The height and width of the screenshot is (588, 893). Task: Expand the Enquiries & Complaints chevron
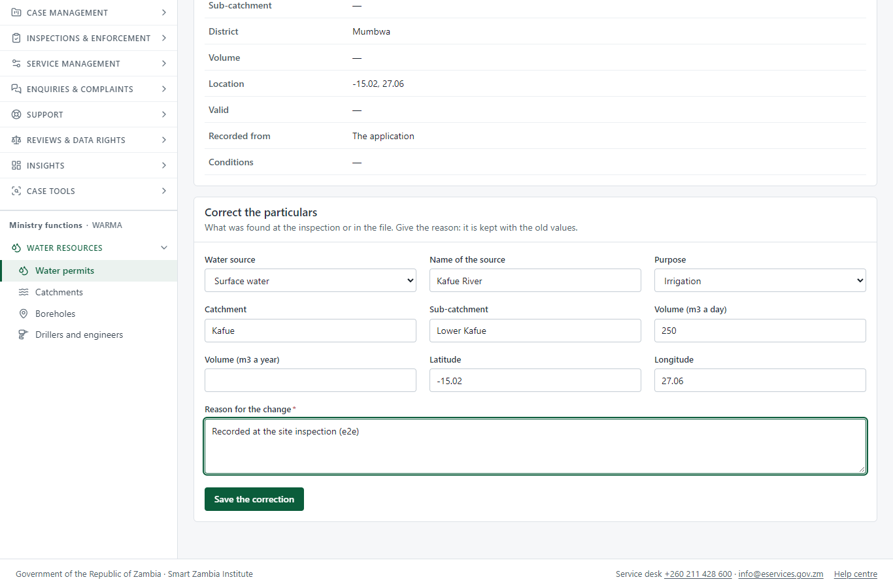click(x=163, y=89)
